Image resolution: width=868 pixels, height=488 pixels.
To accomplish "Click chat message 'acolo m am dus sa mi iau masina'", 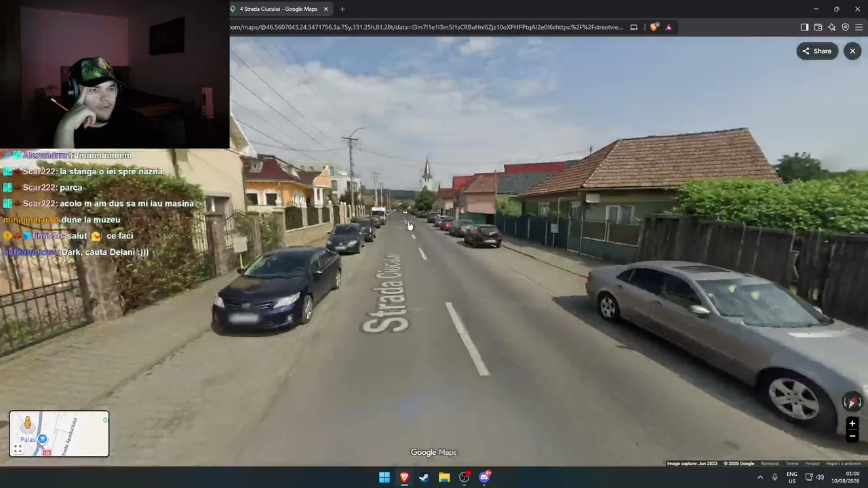I will pos(127,203).
